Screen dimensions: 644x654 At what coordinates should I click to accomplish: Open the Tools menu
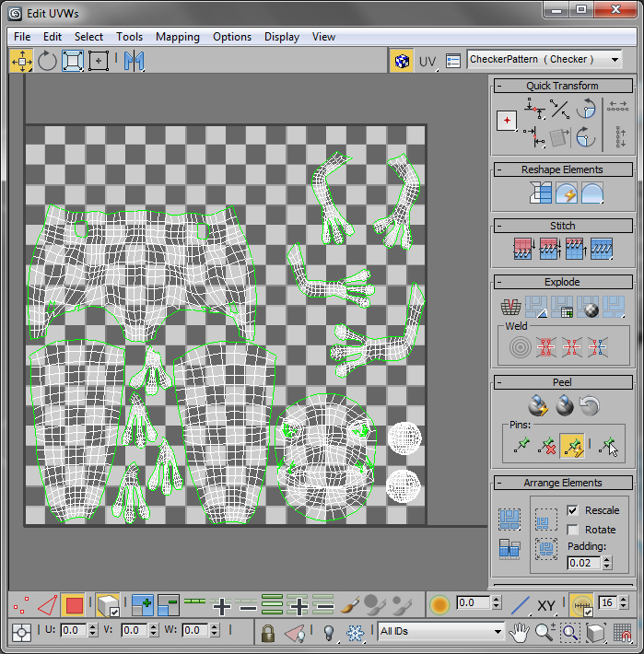click(129, 37)
